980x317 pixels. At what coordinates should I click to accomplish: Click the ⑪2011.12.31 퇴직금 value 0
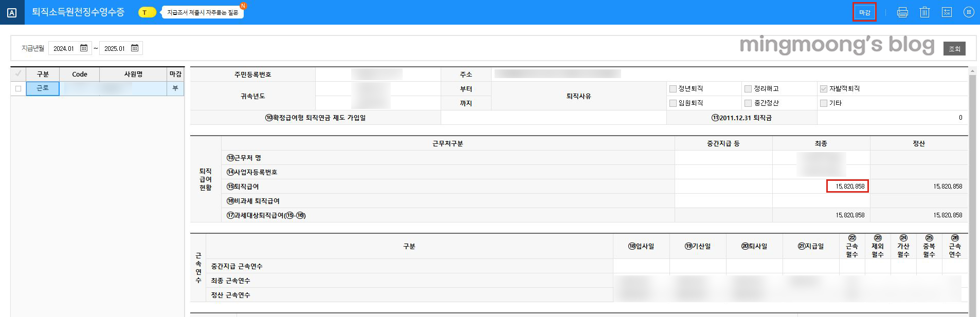(x=892, y=118)
